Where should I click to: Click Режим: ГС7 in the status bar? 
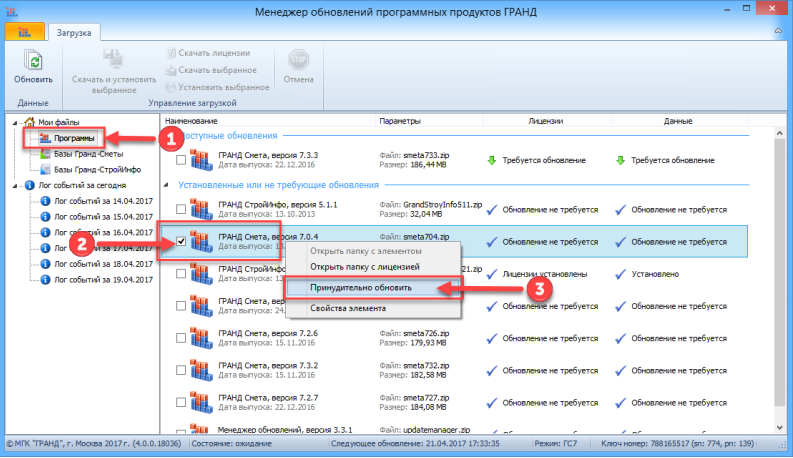(555, 443)
